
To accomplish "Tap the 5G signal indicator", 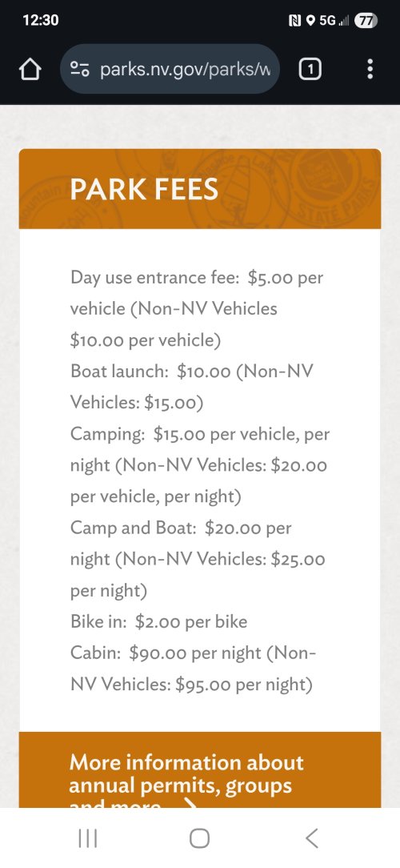I will pyautogui.click(x=334, y=21).
